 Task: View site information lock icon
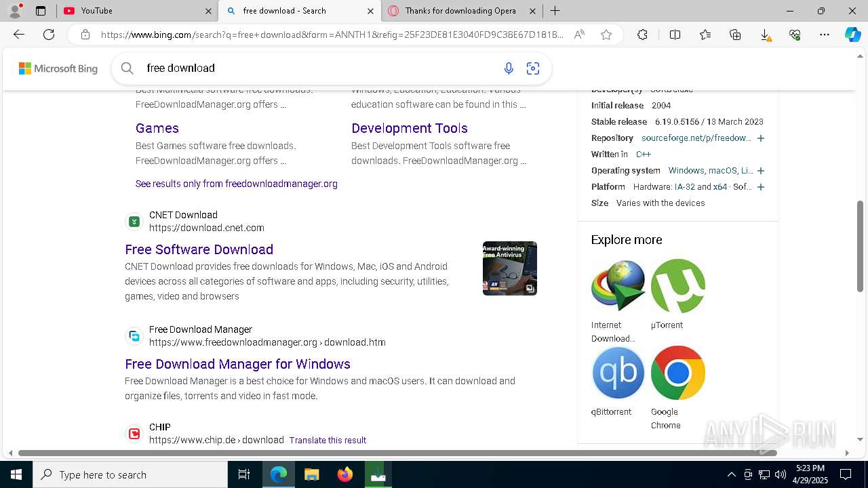pos(85,35)
